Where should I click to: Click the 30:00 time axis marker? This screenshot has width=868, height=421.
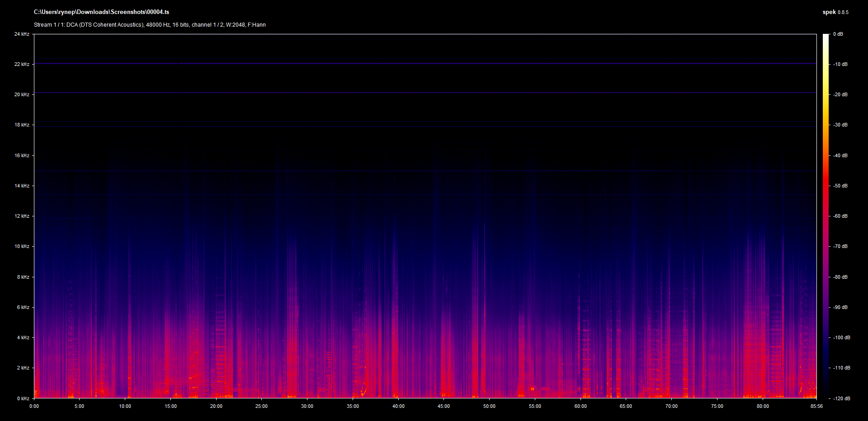pos(307,406)
